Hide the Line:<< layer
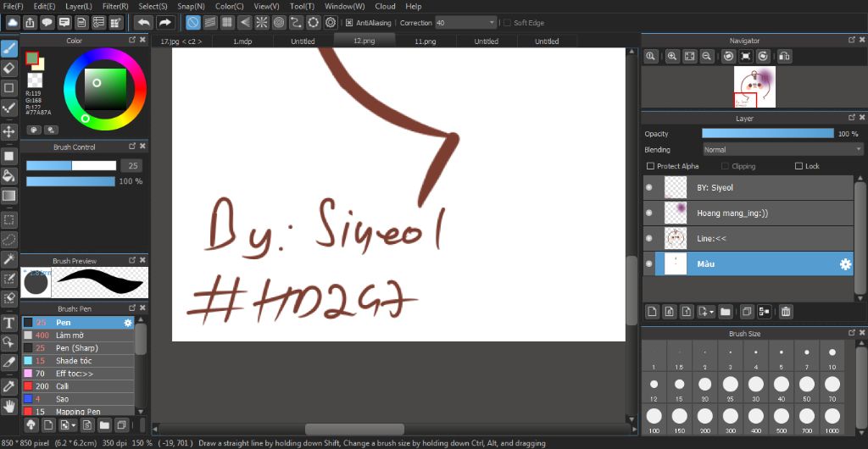The image size is (868, 449). click(x=648, y=238)
